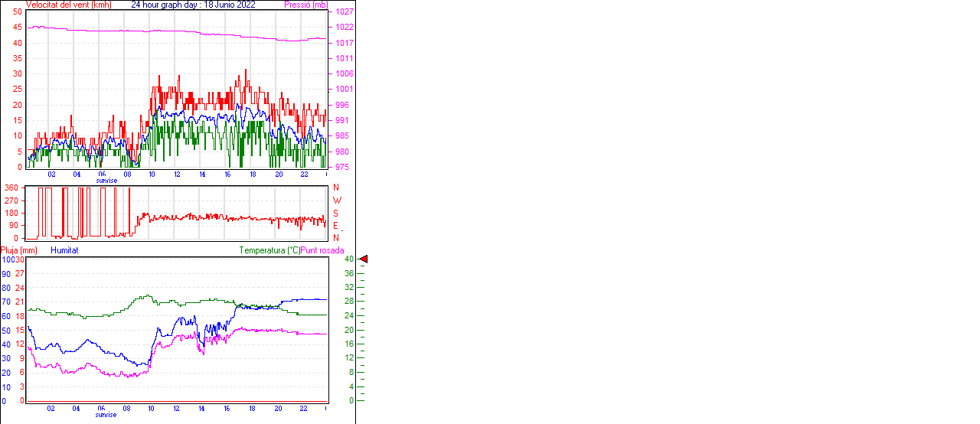The width and height of the screenshot is (980, 424).
Task: Click the 12 hour tick on the wind graph
Action: click(177, 174)
